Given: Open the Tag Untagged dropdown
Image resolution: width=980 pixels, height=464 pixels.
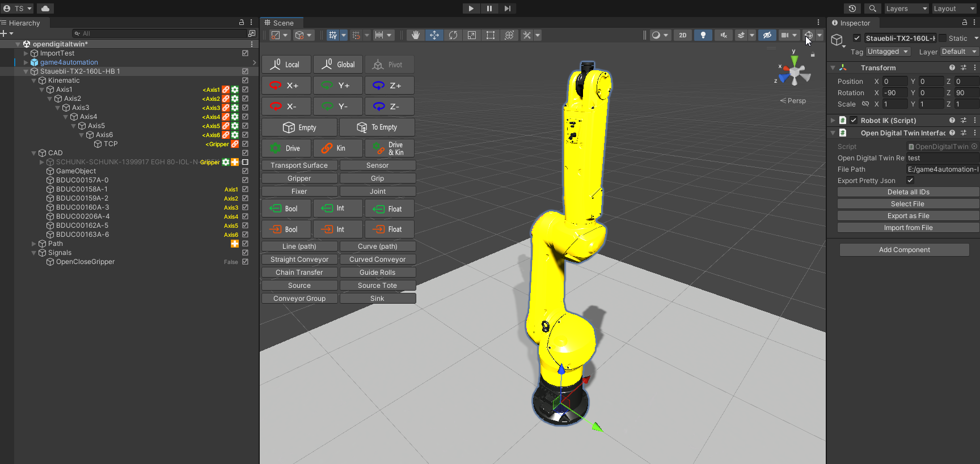Looking at the screenshot, I should tap(888, 52).
